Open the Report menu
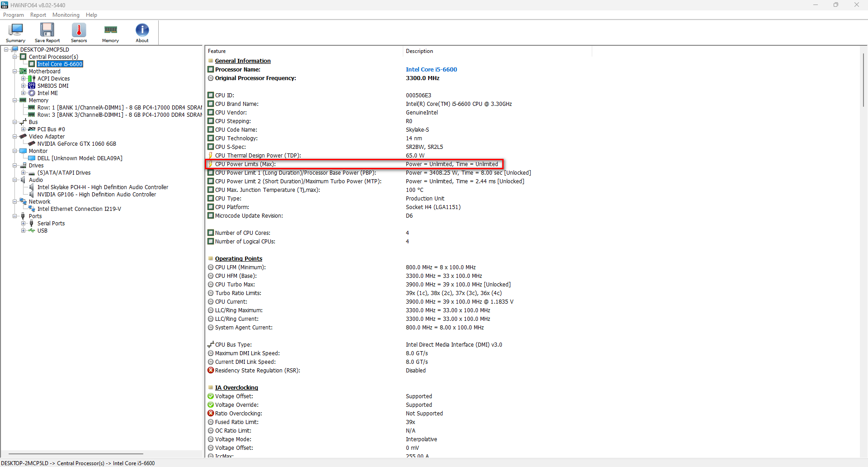The width and height of the screenshot is (868, 467). click(38, 15)
